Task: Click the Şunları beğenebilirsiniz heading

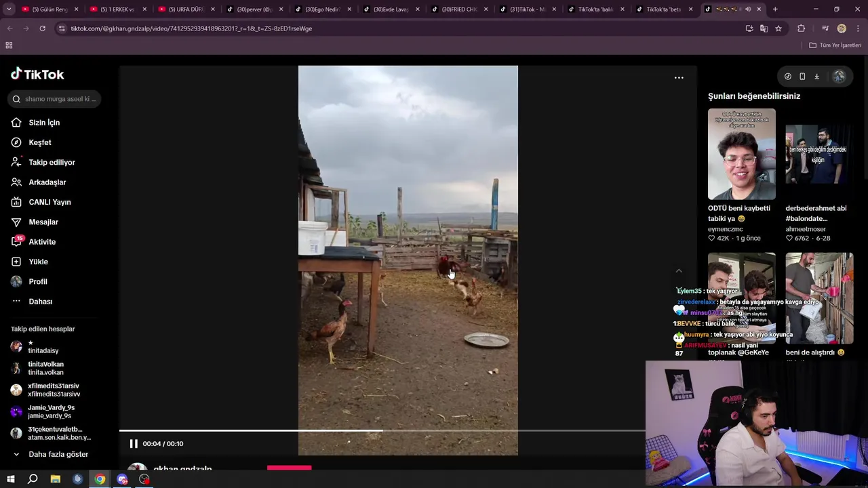Action: click(x=754, y=96)
